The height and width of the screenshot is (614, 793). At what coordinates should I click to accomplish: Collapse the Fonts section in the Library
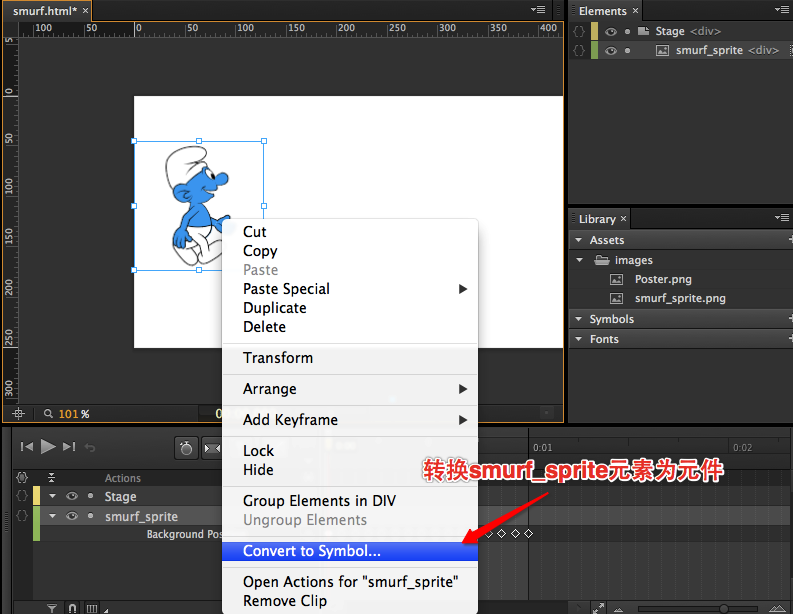579,339
